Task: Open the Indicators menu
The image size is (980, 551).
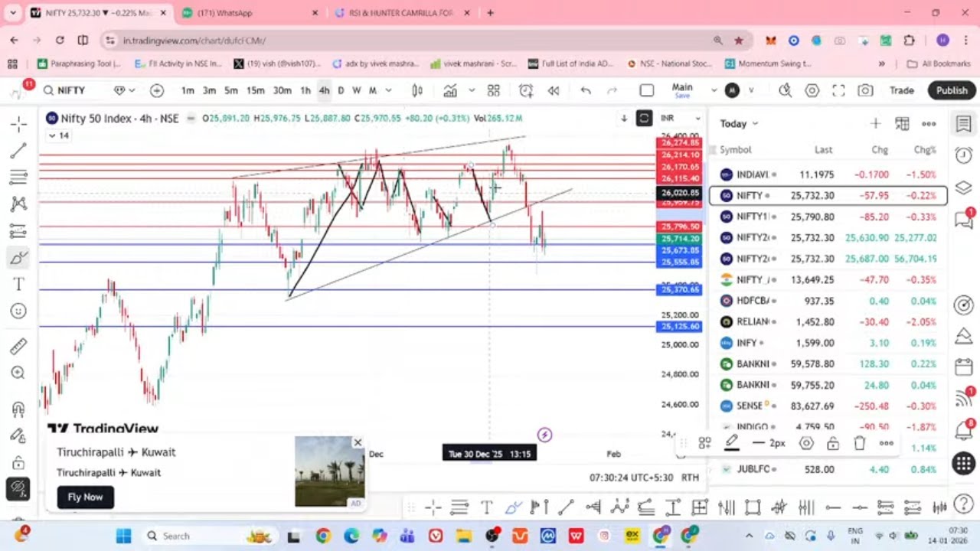Action: click(450, 90)
